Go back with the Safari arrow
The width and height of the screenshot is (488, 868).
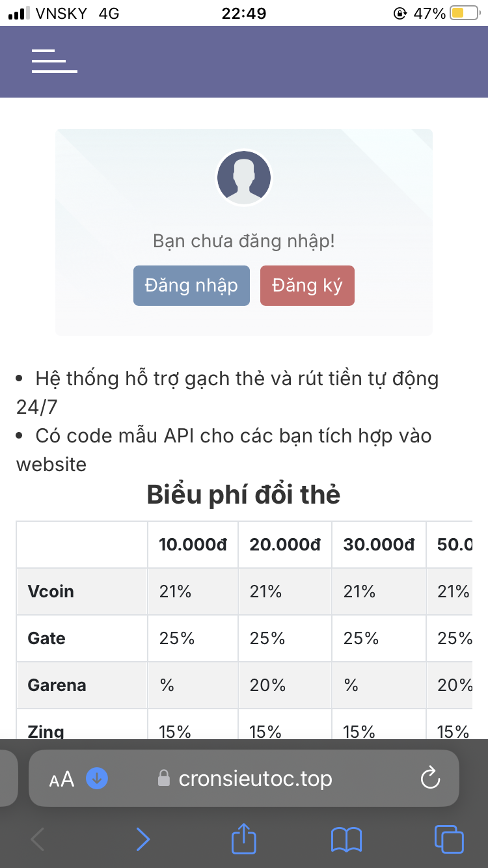[x=38, y=840]
